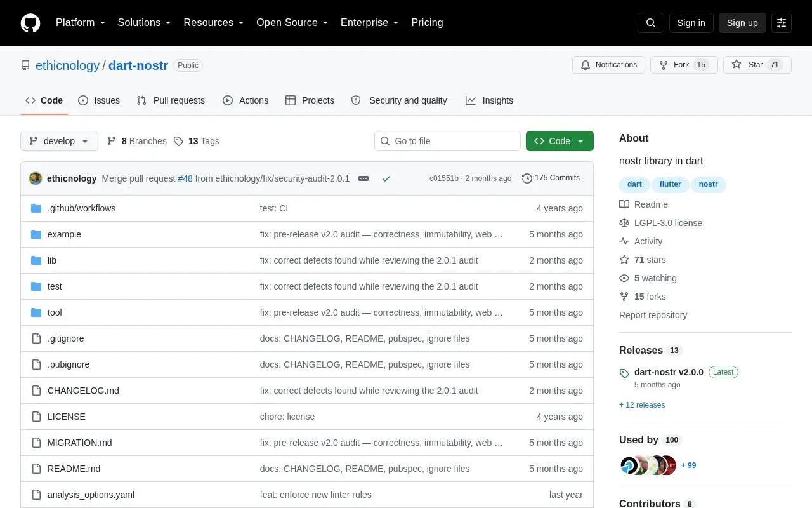Viewport: 812px width, 508px height.
Task: Select the flutter topic tag
Action: (x=670, y=184)
